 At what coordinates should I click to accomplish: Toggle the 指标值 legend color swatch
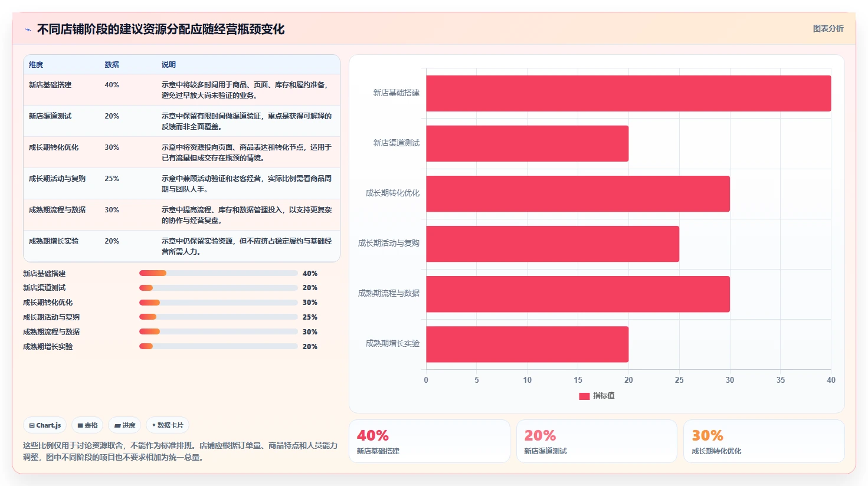tap(584, 396)
